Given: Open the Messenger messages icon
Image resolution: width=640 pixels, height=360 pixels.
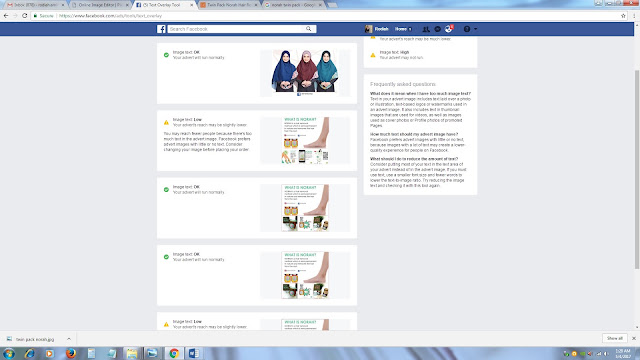Looking at the screenshot, I should click(x=438, y=29).
